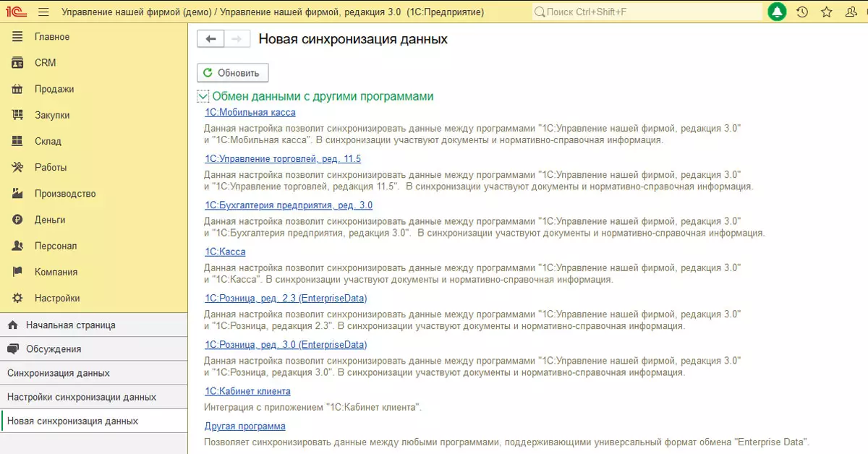
Task: Click the chat icon beside Обсуждения
Action: coord(12,349)
